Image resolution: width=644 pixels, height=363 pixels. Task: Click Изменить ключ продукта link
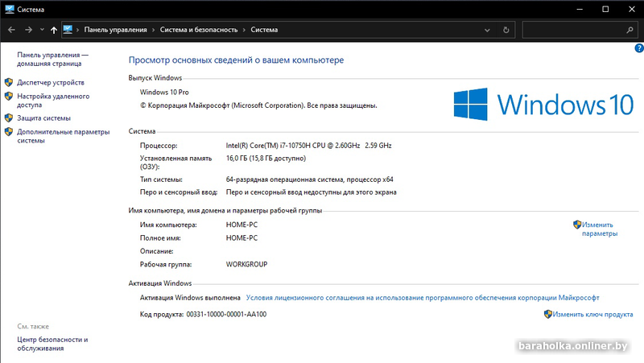tap(592, 315)
